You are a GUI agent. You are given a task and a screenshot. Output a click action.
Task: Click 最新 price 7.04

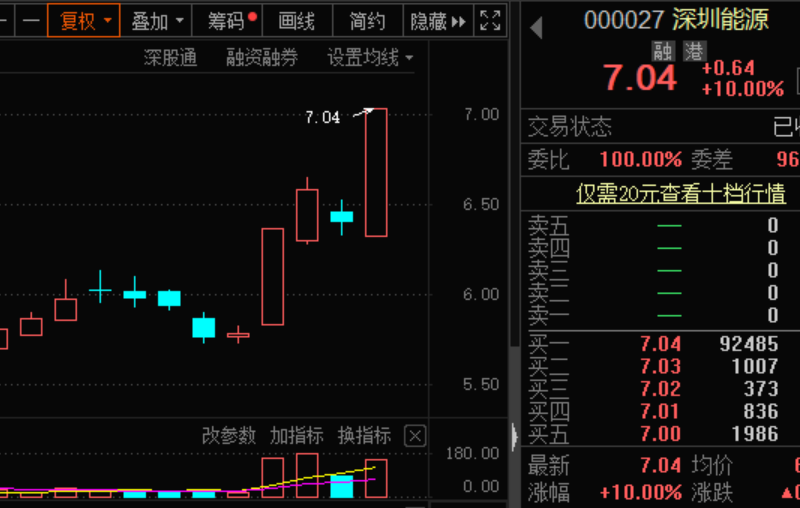tap(661, 465)
